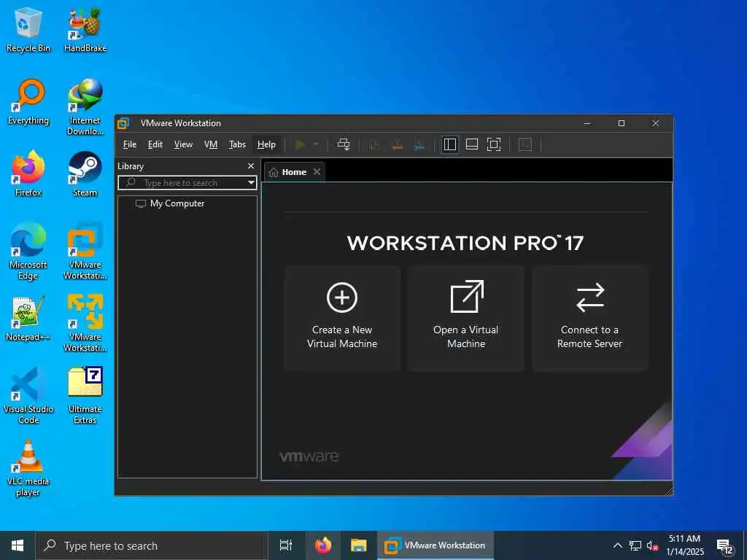The height and width of the screenshot is (560, 747).
Task: Click the VMware Workstation taskbar button
Action: 436,545
